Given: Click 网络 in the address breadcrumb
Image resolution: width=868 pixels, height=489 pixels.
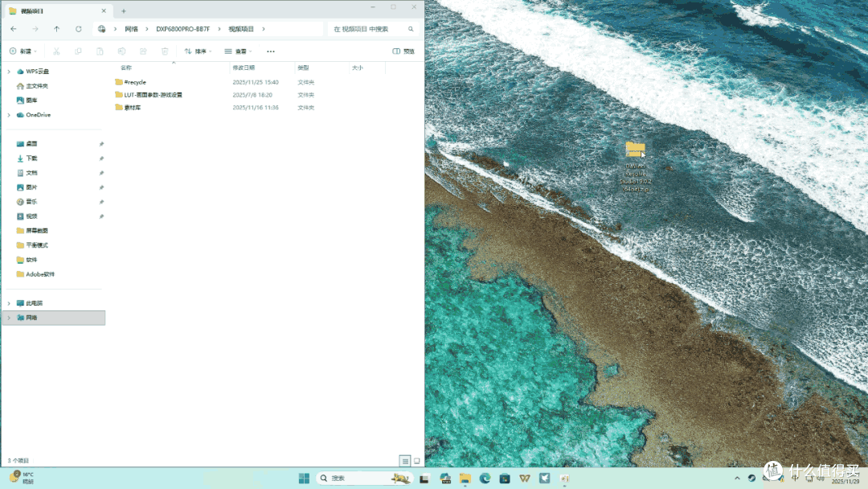Looking at the screenshot, I should pos(131,29).
